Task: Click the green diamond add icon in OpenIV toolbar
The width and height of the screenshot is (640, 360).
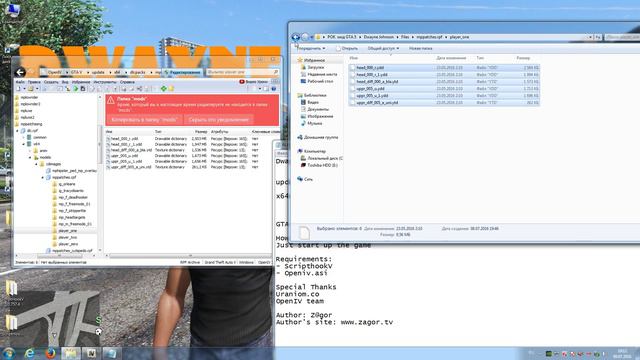Action: [164, 89]
